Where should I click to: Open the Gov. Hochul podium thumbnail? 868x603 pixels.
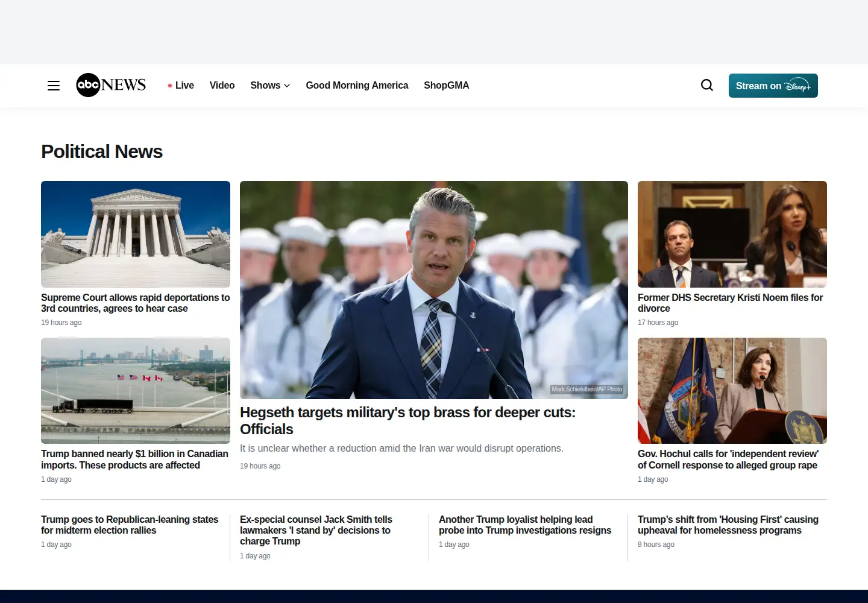point(732,391)
